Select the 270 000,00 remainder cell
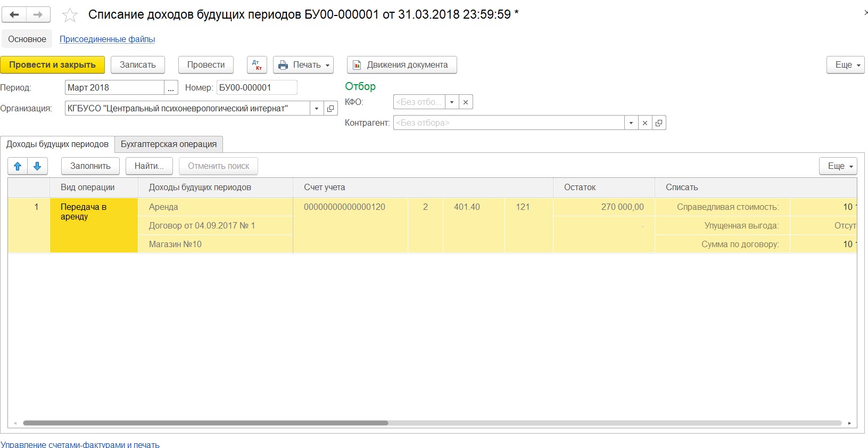Screen dimensions: 868x448 coord(604,207)
